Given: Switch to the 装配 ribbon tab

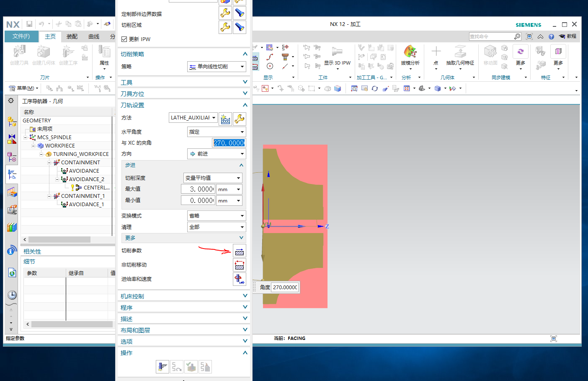Looking at the screenshot, I should (x=71, y=36).
